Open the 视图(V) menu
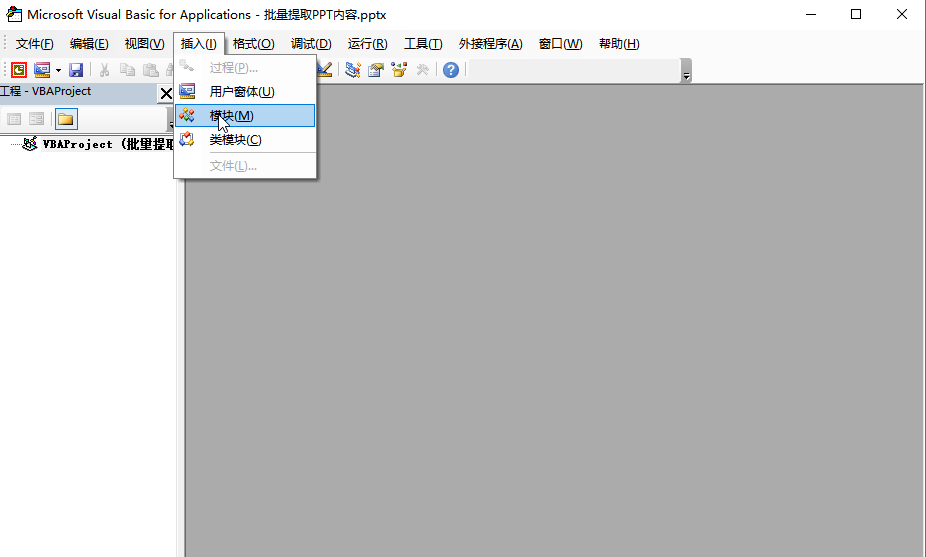Viewport: 926px width, 557px height. coord(145,44)
